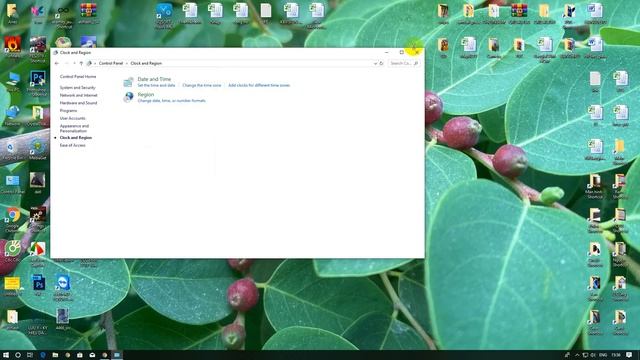
Task: Launch Edge browser from the taskbar
Action: point(42,355)
